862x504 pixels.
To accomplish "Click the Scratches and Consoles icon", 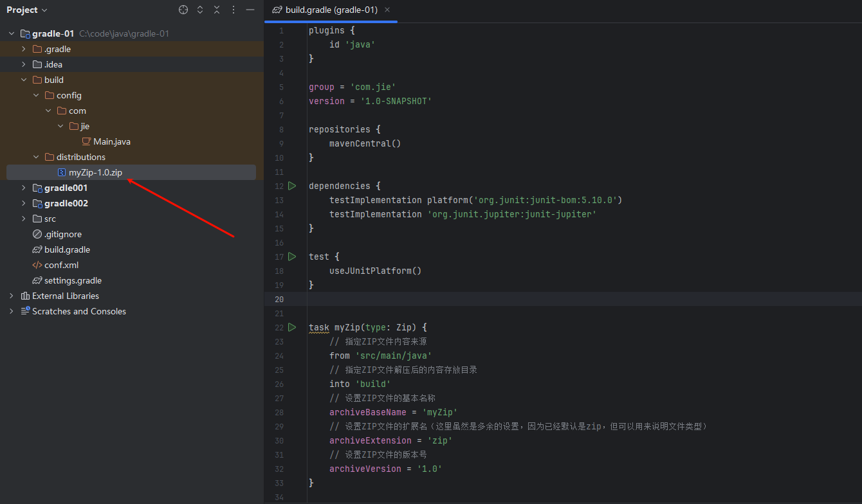I will pos(25,311).
